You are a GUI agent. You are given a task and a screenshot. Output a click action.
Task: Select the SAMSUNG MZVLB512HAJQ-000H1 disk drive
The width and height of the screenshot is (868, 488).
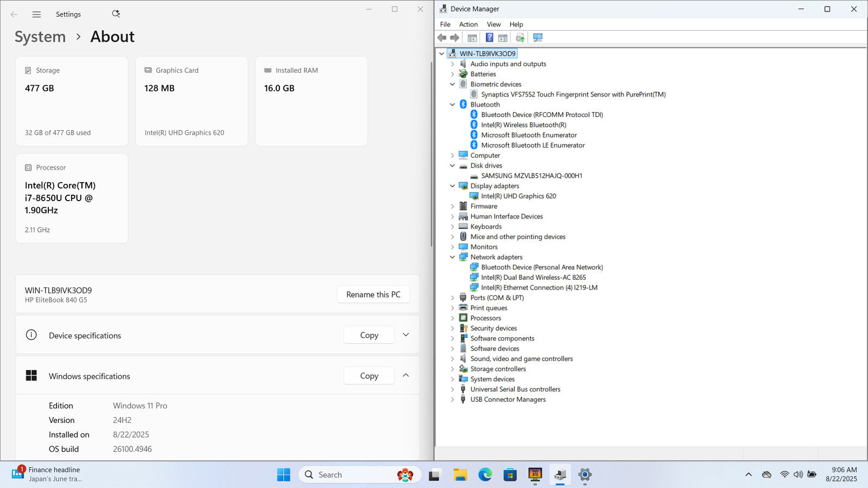(531, 176)
